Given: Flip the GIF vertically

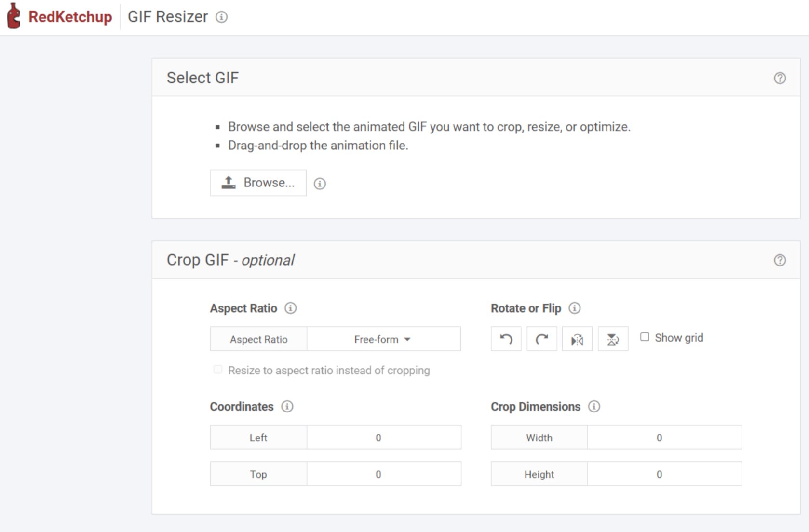Looking at the screenshot, I should 613,339.
